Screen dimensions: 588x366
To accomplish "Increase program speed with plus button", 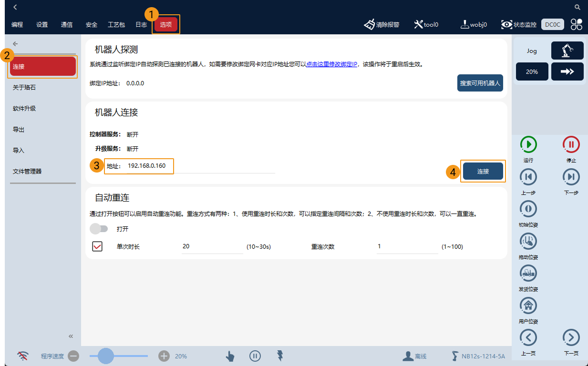I will 164,356.
